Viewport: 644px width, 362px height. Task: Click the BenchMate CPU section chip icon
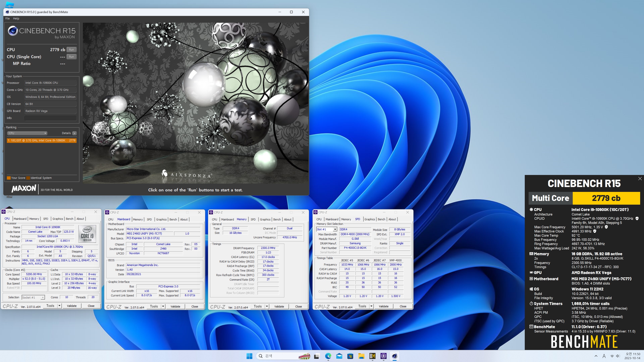point(531,209)
